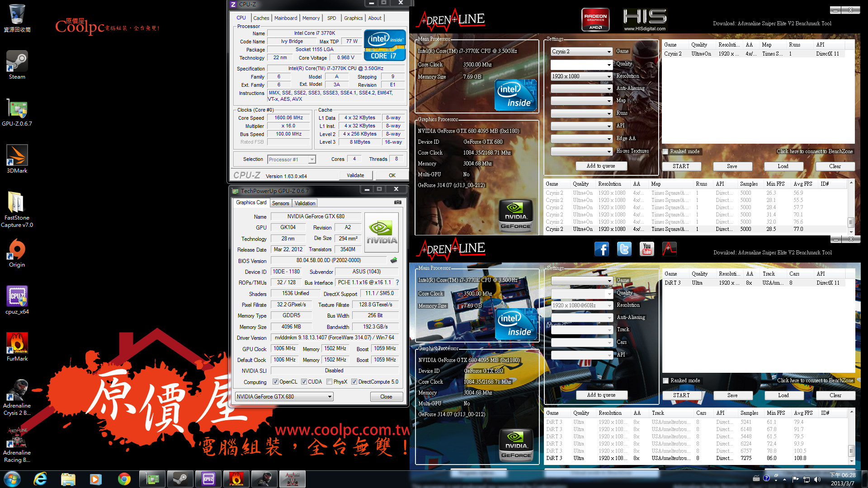Screen dimensions: 868x488
Task: Click the Radeon Graphics AMD logo
Action: (x=595, y=20)
